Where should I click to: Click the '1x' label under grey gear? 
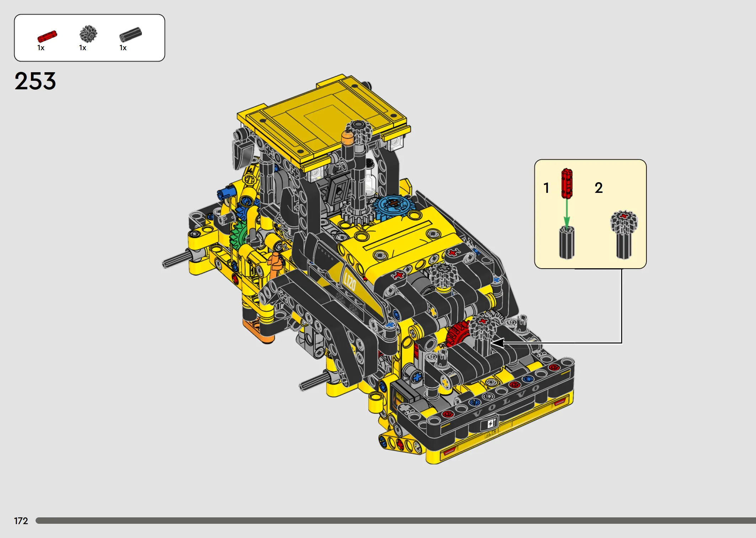82,48
